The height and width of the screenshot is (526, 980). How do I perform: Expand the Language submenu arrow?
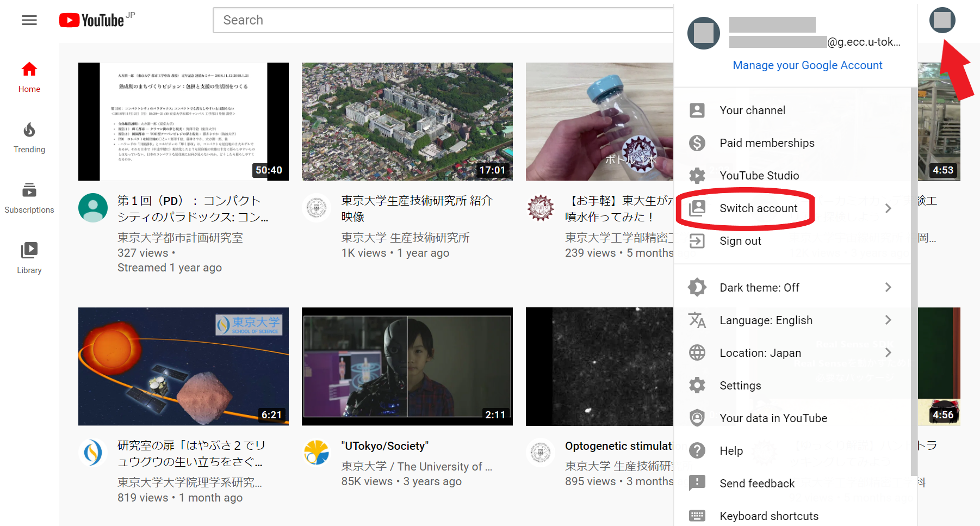click(888, 320)
